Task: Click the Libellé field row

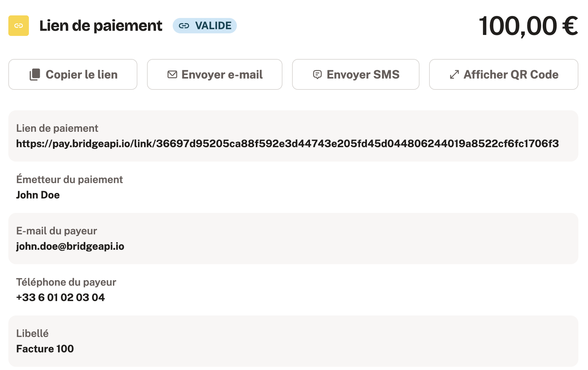Action: (x=293, y=341)
